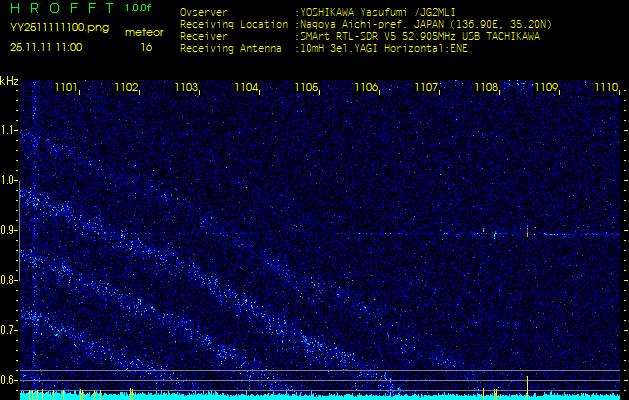
Task: Click the 0.6 frequency axis label
Action: (9, 379)
